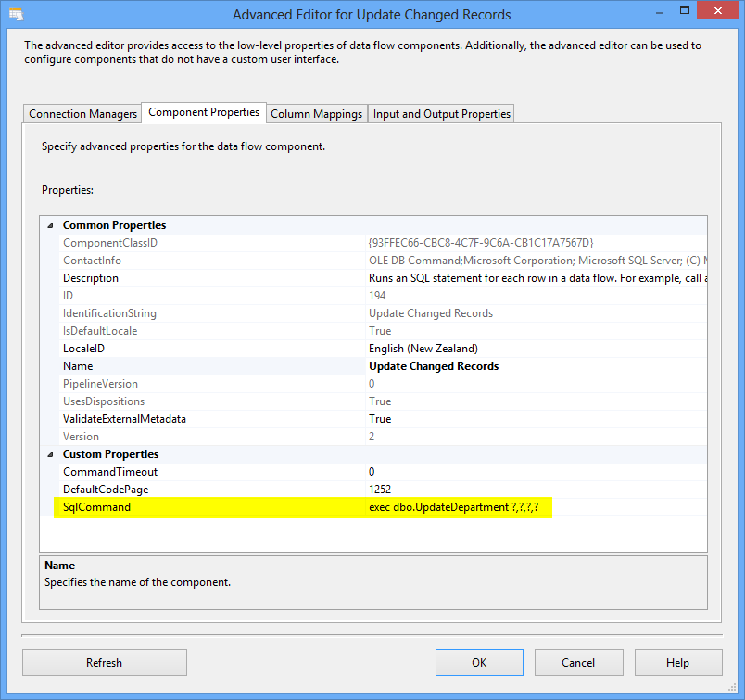Collapse the Custom Properties section

48,454
